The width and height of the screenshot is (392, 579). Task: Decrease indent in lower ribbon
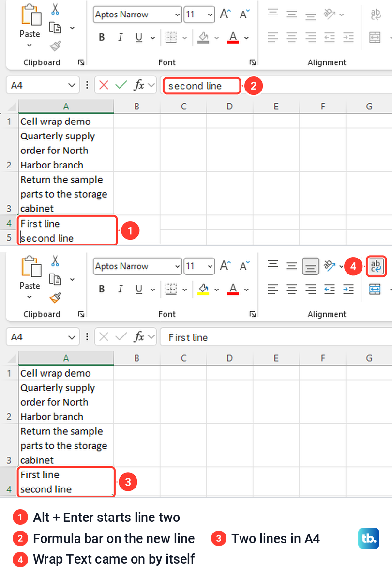(x=329, y=289)
